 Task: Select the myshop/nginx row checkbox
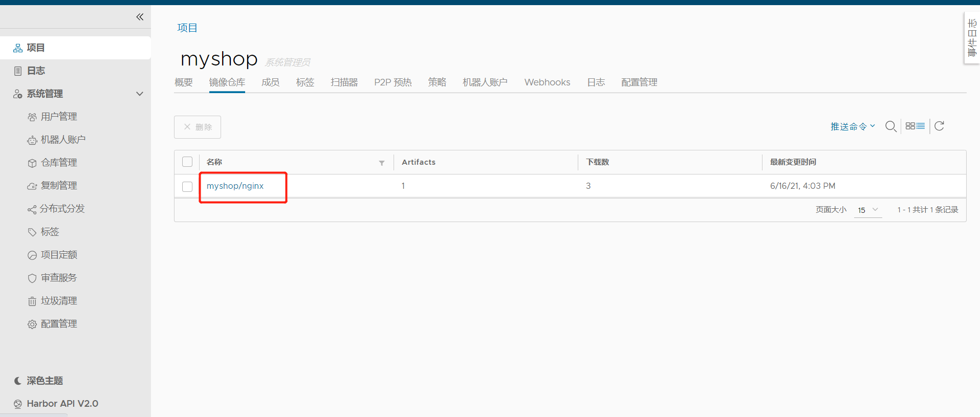coord(187,186)
